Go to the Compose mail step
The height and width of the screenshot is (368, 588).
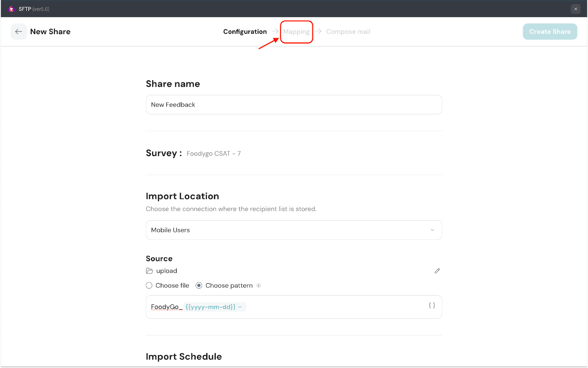click(348, 32)
